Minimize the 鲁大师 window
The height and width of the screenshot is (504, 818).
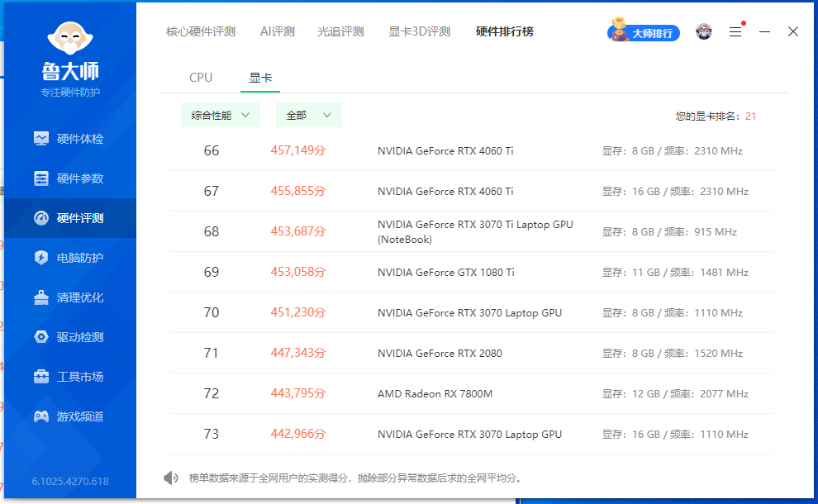764,32
